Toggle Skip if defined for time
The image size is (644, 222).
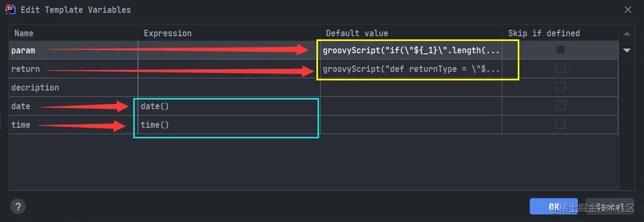point(560,124)
